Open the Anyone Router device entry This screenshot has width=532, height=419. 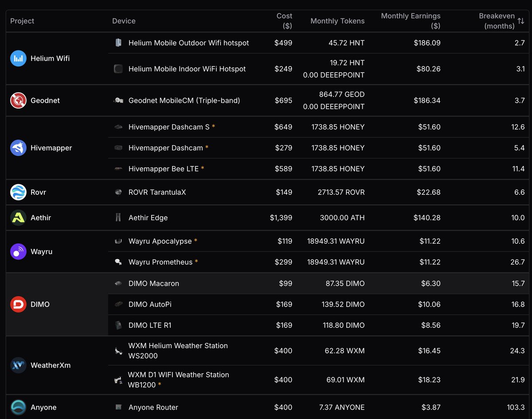[x=153, y=407]
